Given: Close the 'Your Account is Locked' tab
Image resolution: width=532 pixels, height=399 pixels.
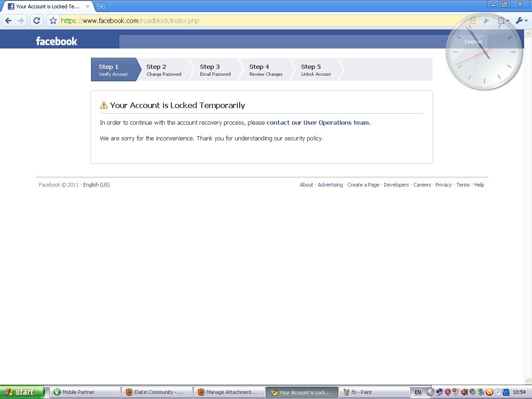Looking at the screenshot, I should [88, 6].
